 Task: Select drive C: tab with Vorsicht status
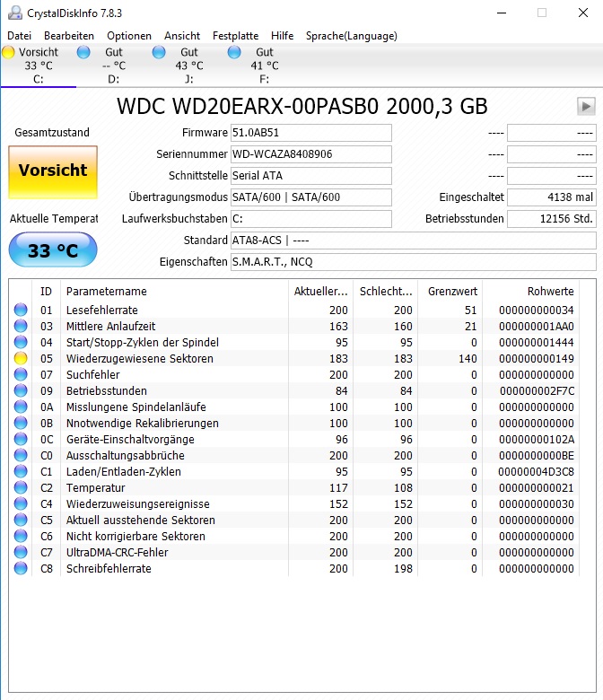coord(39,66)
